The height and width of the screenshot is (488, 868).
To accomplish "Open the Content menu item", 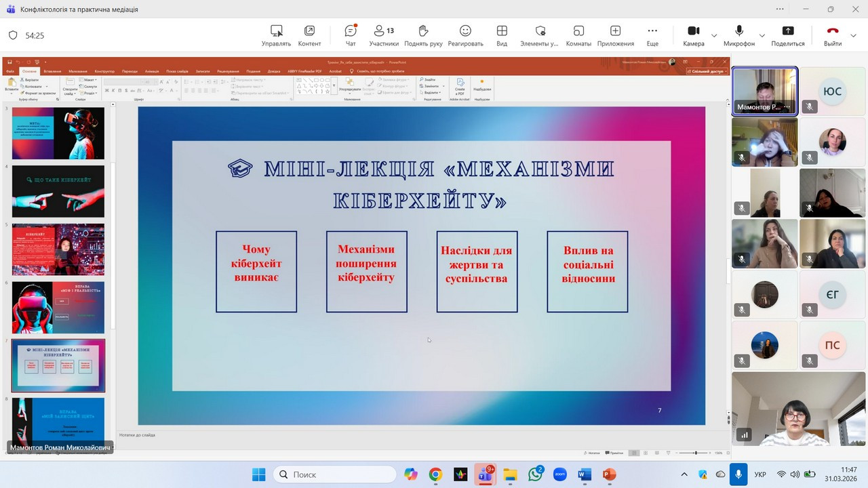I will (309, 35).
